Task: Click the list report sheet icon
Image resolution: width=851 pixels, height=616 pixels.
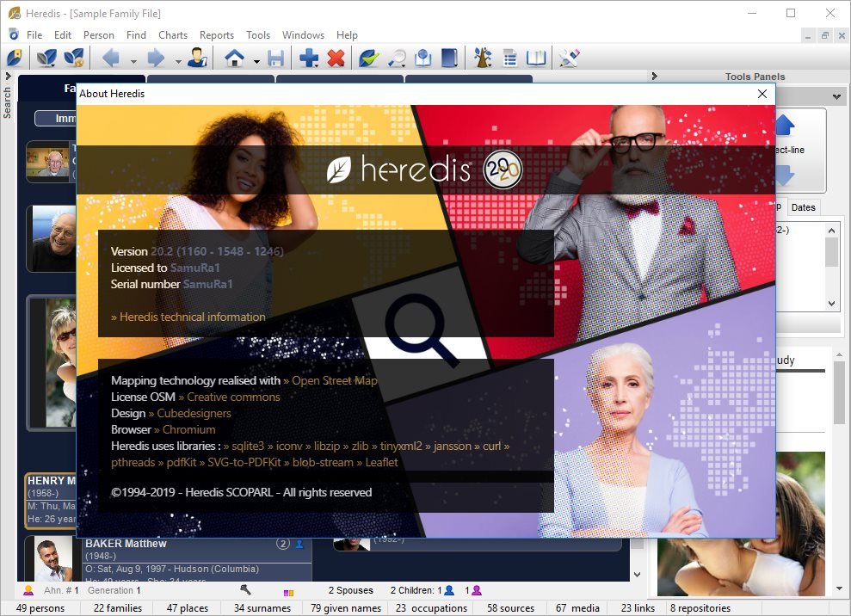Action: [x=509, y=58]
